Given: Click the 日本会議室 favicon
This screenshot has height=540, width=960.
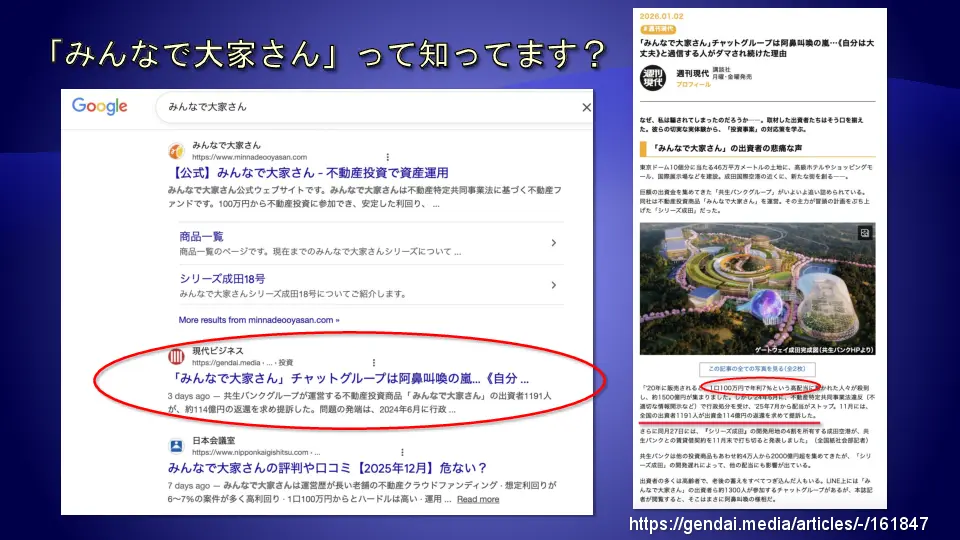Looking at the screenshot, I should click(x=176, y=446).
